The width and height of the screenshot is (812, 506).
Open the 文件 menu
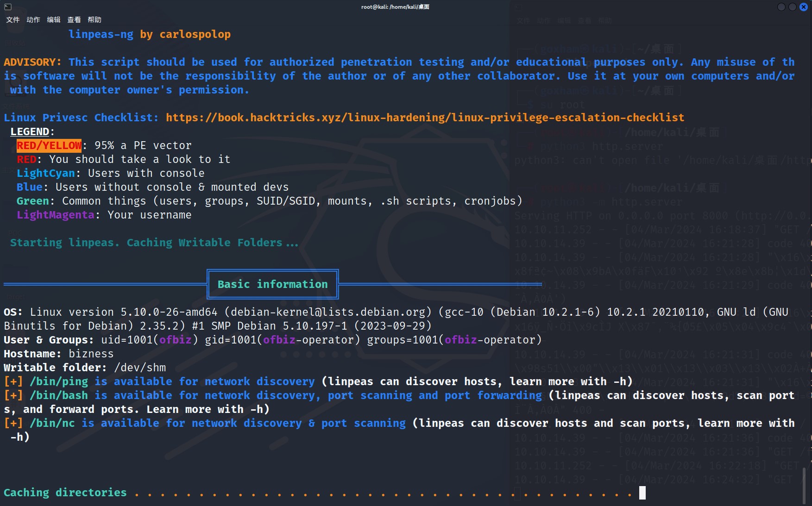[13, 20]
